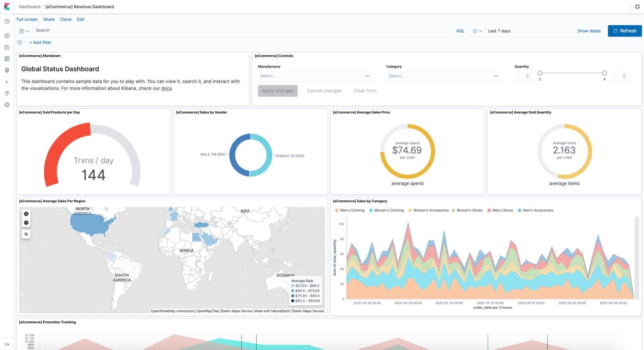Viewport: 644px width, 350px height.
Task: Click the $57.04 – $66.5 map legend entry
Action: click(306, 286)
